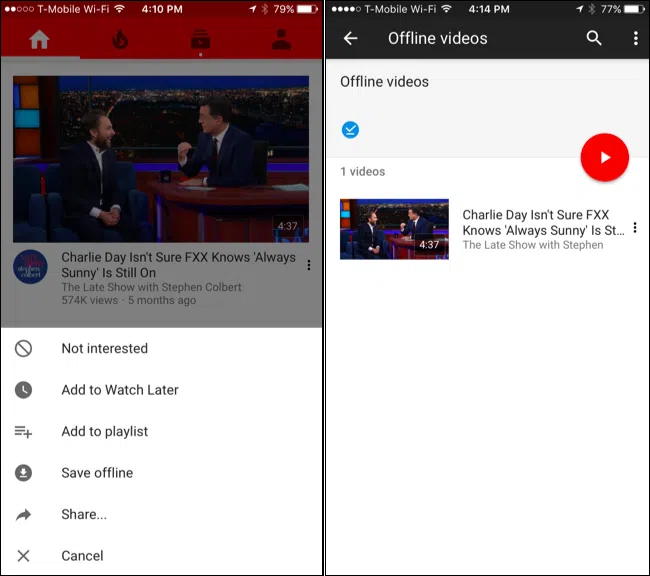Open three-dot options for the offline video
This screenshot has height=576, width=650.
pyautogui.click(x=635, y=228)
